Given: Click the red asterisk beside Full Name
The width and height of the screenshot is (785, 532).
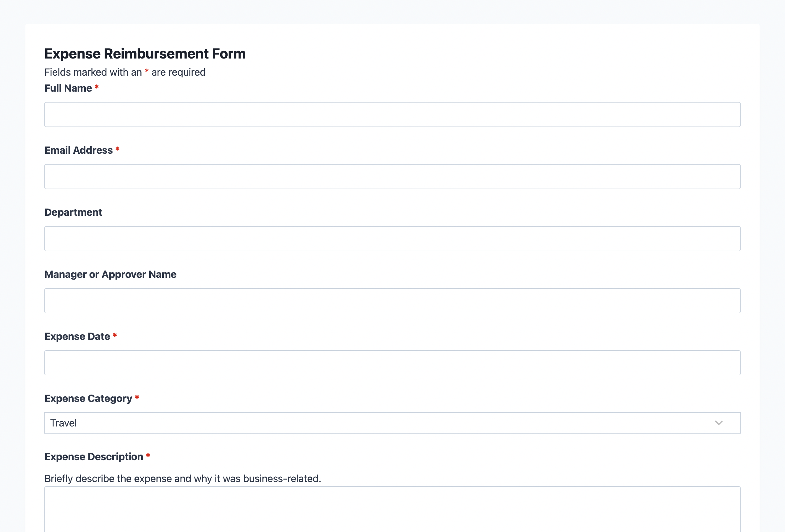Looking at the screenshot, I should (x=97, y=87).
